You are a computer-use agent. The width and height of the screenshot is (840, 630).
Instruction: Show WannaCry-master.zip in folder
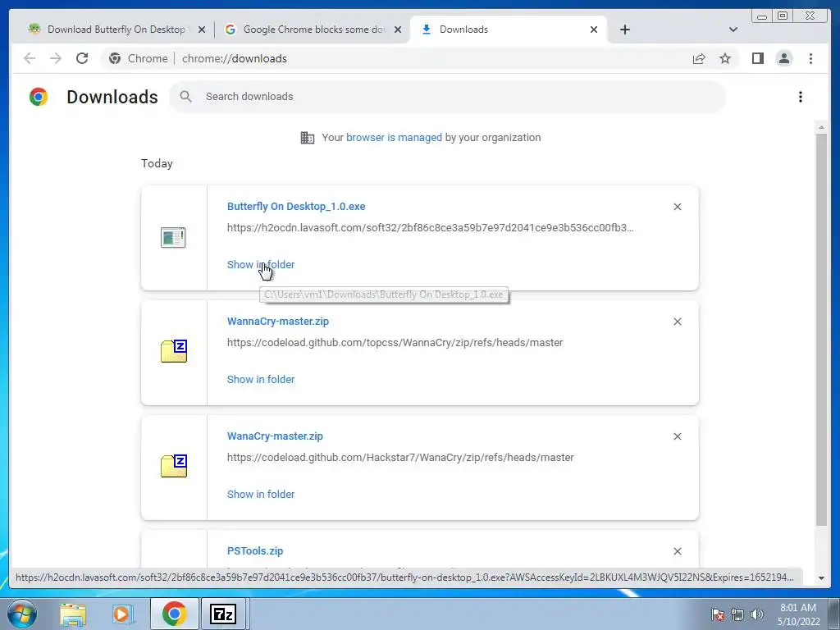261,379
